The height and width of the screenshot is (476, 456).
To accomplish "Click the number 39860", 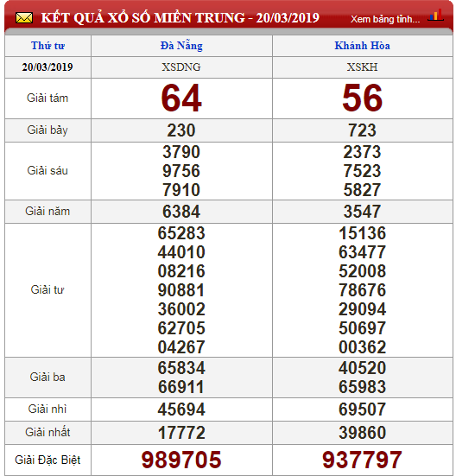I will point(362,433).
